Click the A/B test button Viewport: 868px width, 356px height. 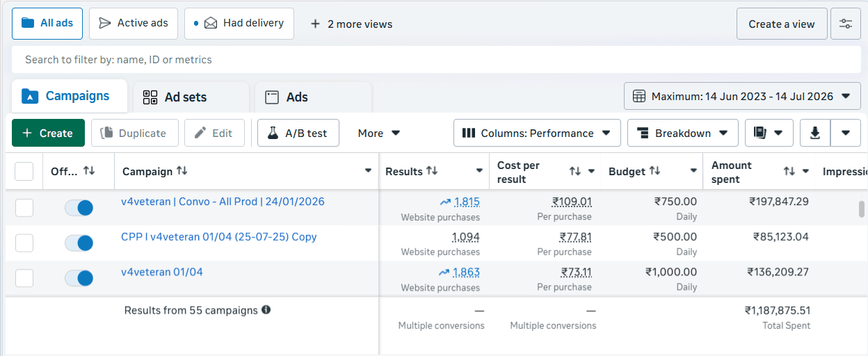pos(298,133)
